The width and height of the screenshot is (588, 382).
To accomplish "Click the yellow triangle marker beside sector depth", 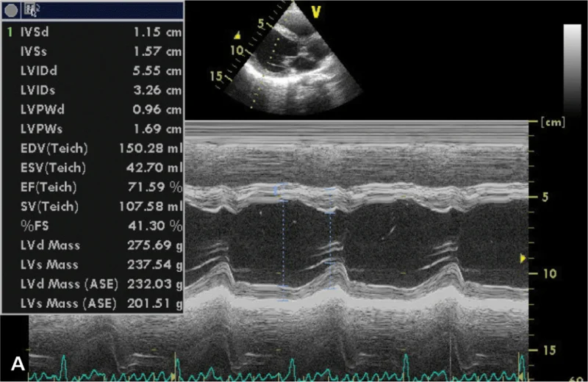I will click(x=237, y=35).
